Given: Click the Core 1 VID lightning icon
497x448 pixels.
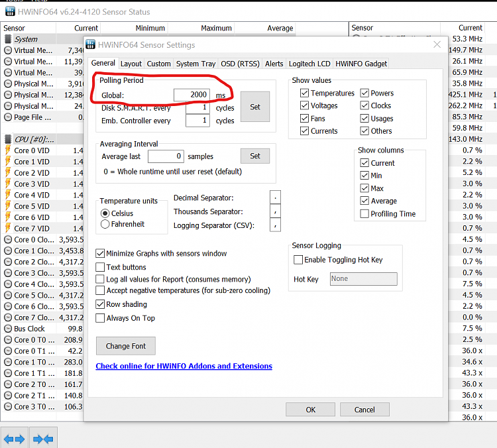Looking at the screenshot, I should point(7,162).
